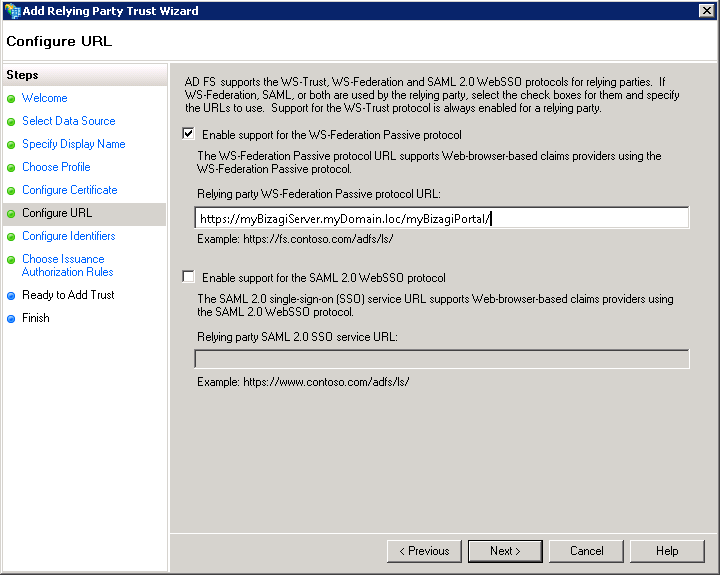Click green bullet beside Select Data Source
The image size is (720, 575).
tap(11, 122)
